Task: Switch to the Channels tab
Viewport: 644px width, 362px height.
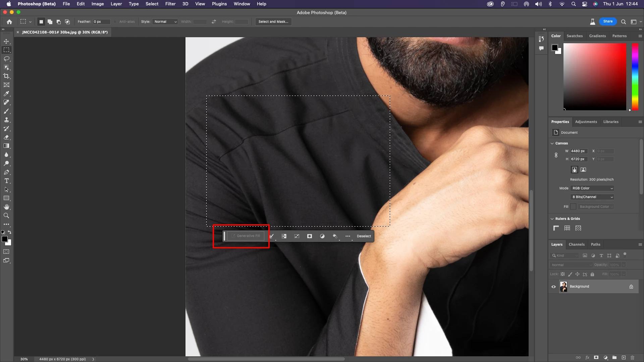Action: click(x=577, y=245)
